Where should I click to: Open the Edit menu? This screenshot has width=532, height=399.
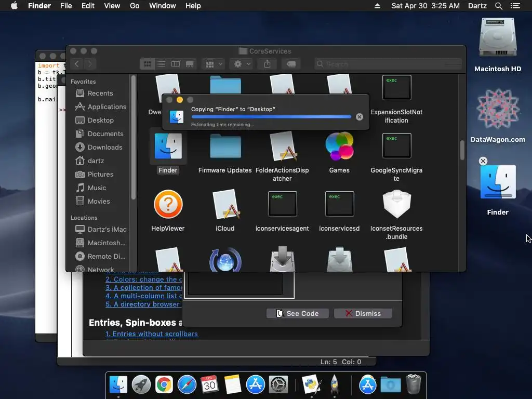(x=88, y=6)
